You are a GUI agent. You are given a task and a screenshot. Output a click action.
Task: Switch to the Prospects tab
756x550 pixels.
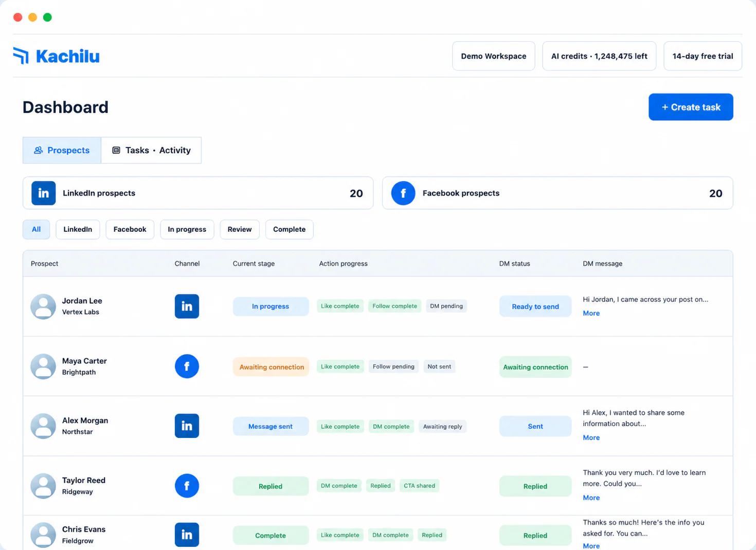62,150
